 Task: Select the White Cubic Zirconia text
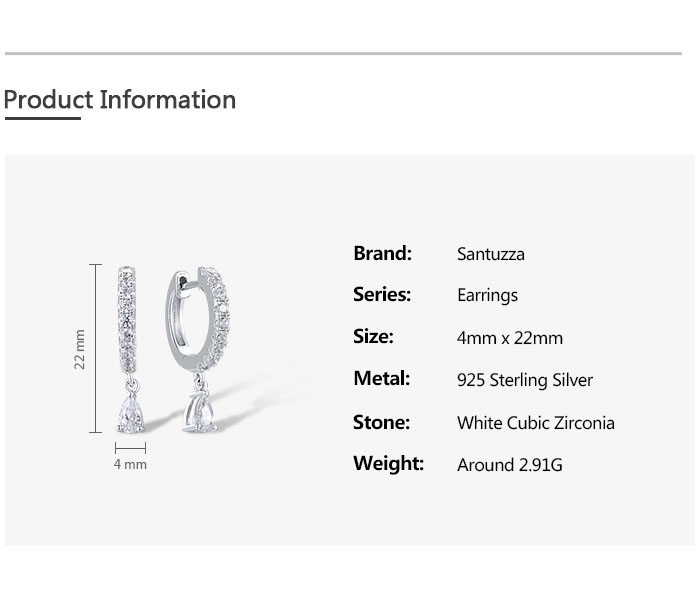tap(535, 423)
